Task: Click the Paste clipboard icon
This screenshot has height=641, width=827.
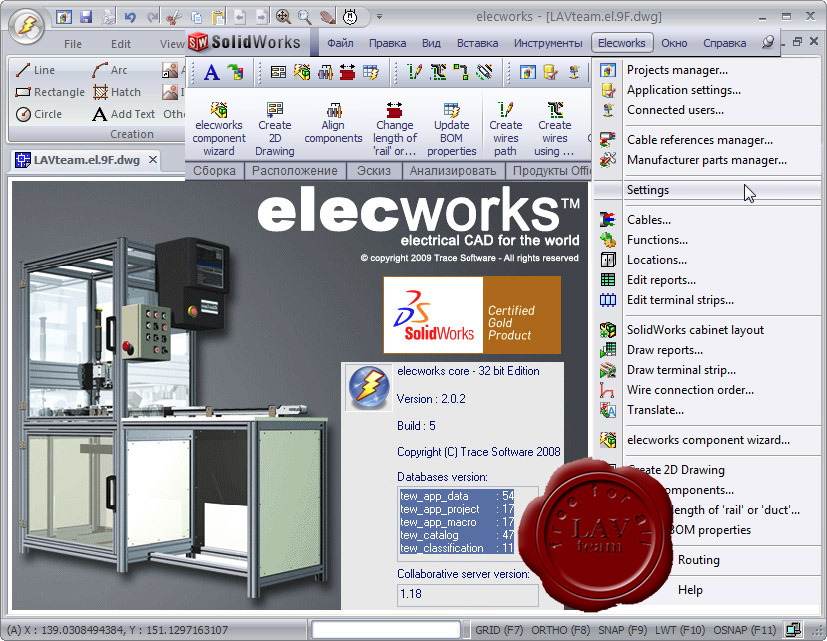Action: (218, 17)
